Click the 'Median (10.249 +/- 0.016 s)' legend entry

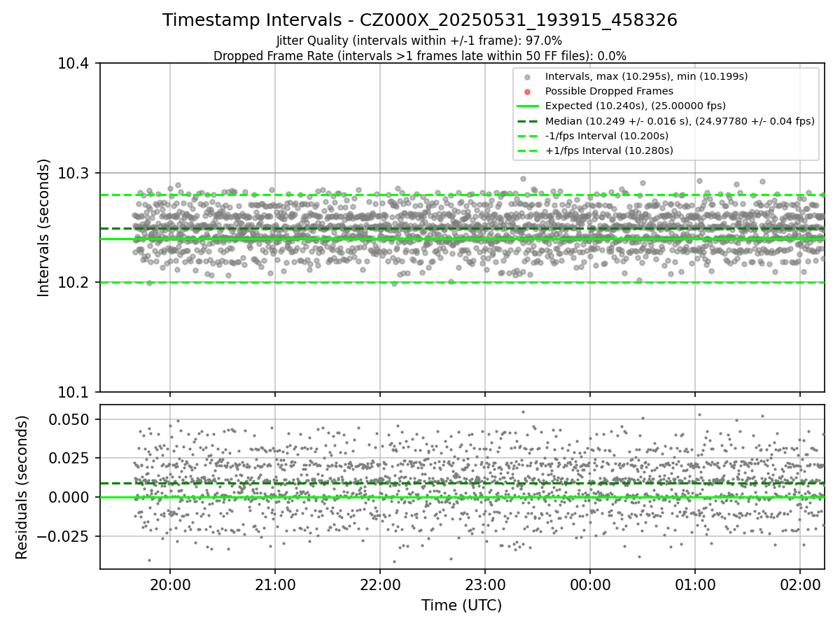680,121
